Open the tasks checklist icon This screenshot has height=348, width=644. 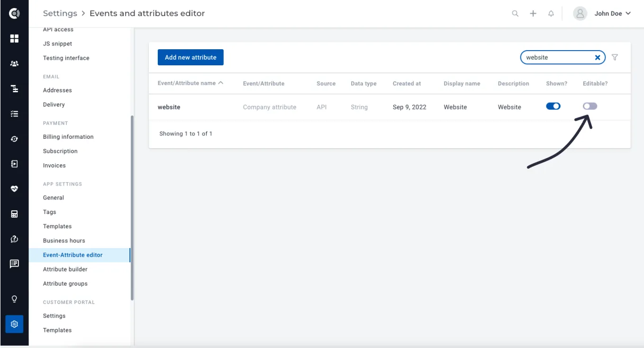[14, 114]
